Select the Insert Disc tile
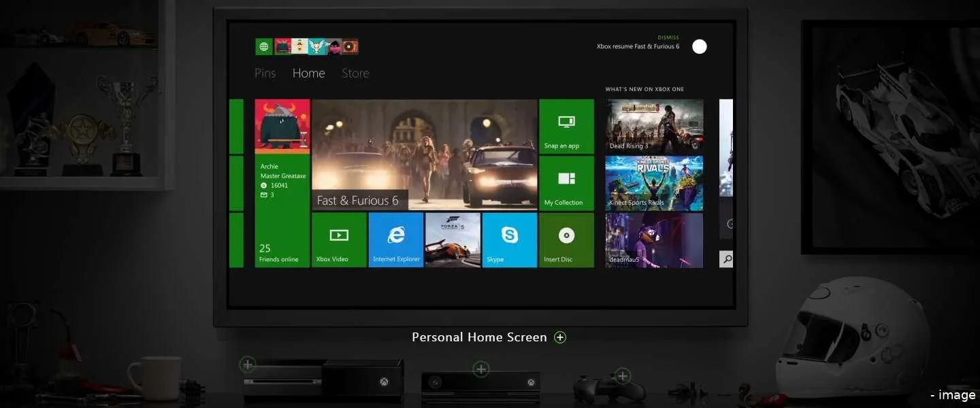The height and width of the screenshot is (408, 980). [566, 239]
